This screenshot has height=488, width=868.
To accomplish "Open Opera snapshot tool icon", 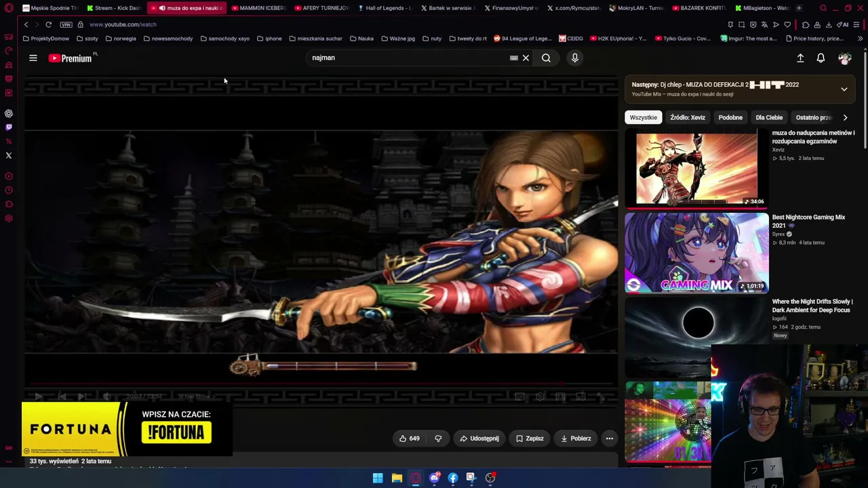I will (x=741, y=24).
